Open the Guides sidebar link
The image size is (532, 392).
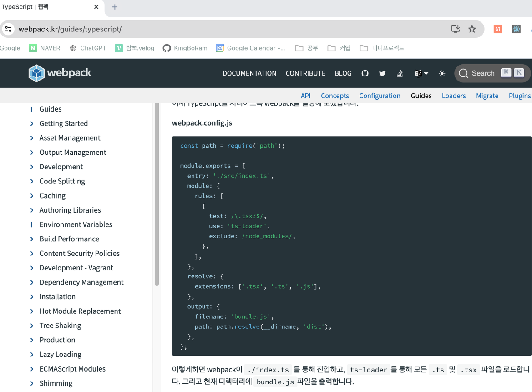point(50,109)
